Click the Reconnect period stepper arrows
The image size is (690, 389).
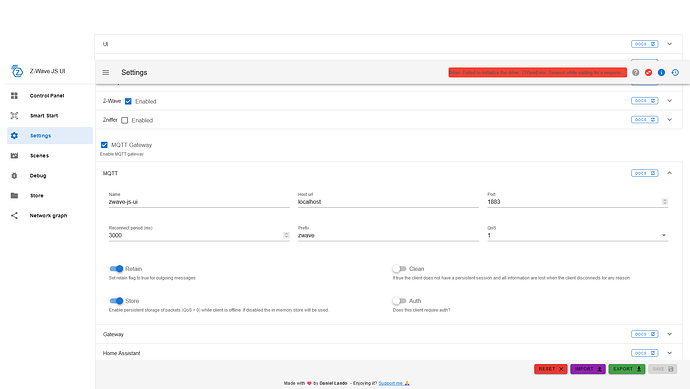pyautogui.click(x=286, y=235)
